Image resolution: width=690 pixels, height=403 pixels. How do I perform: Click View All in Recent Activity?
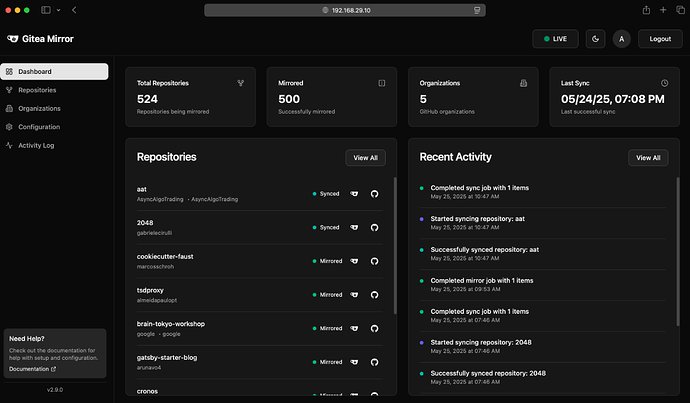(647, 157)
